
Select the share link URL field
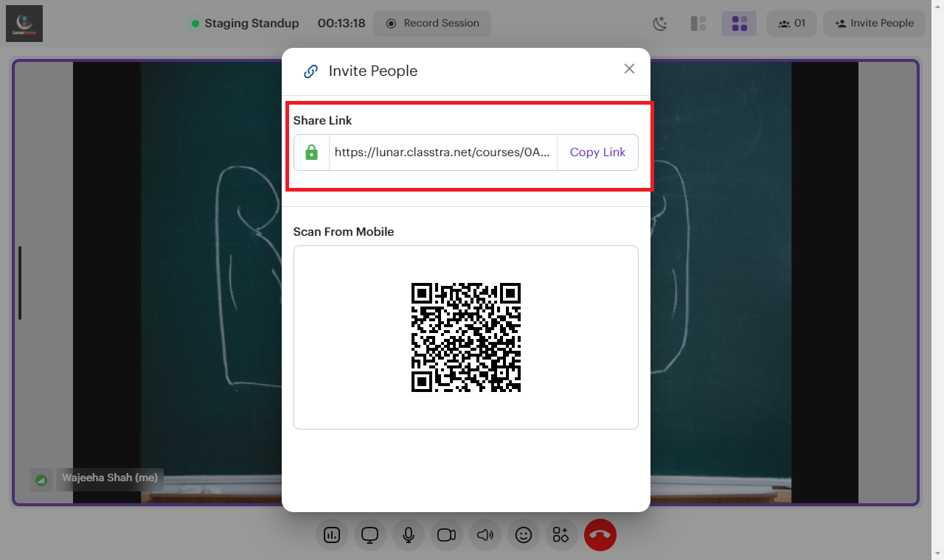tap(442, 153)
